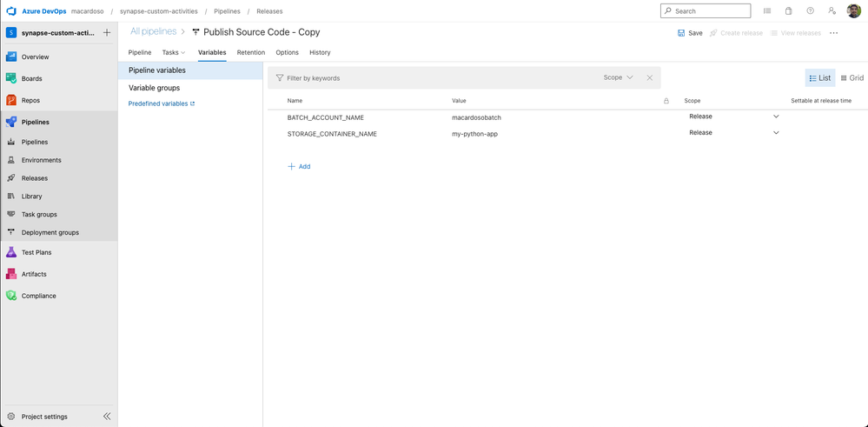Click the plus icon beside project name

[x=107, y=33]
